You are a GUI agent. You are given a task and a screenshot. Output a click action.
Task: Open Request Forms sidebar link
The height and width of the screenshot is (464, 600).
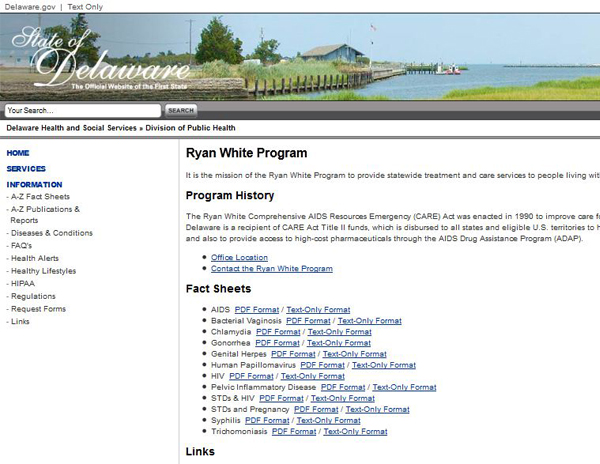[38, 309]
